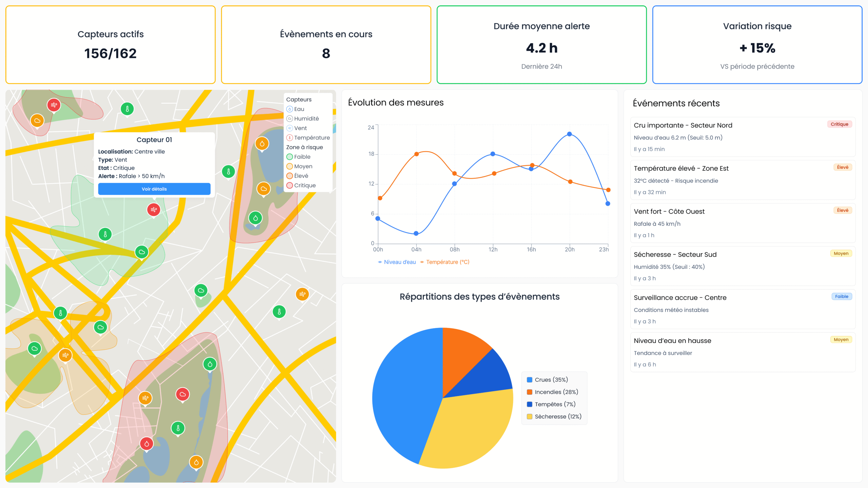Toggle the Eau sensor legend icon
The height and width of the screenshot is (488, 868).
(x=290, y=109)
